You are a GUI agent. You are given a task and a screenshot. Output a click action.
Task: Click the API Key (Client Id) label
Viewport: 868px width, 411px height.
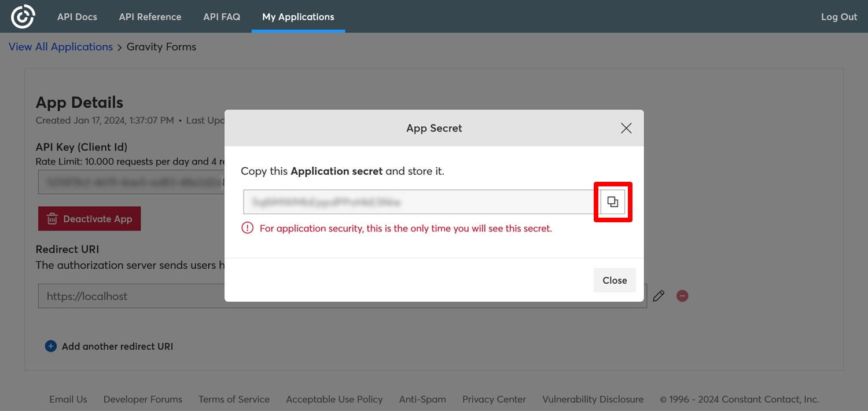(x=82, y=147)
